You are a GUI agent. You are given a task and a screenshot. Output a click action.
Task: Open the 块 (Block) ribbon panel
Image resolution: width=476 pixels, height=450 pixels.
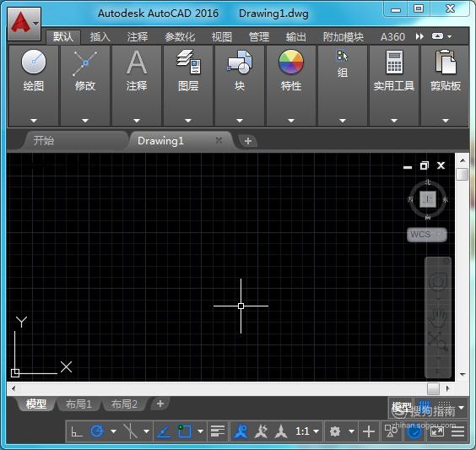(240, 85)
